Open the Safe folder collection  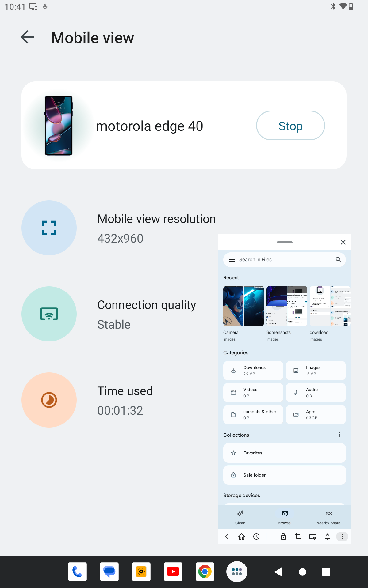(x=285, y=475)
